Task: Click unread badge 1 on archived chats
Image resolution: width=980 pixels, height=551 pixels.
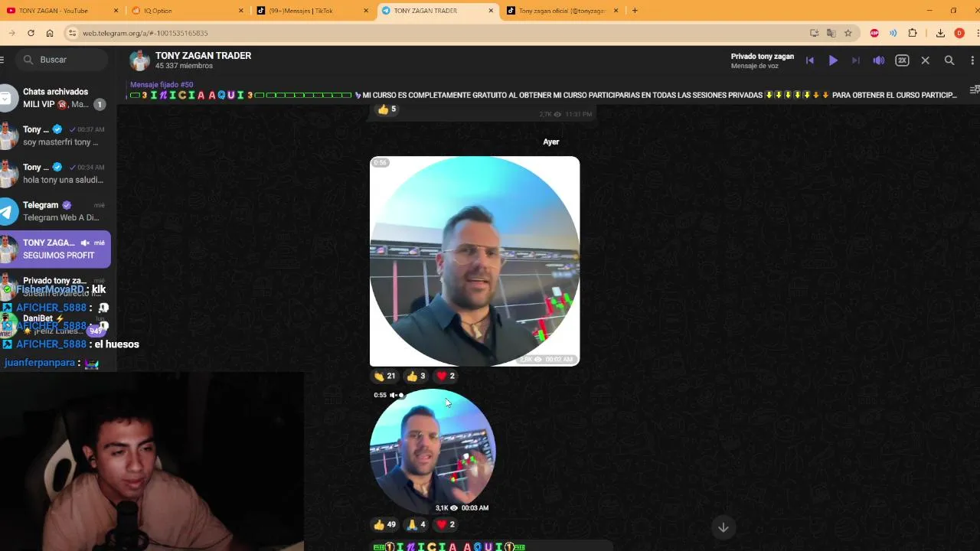Action: [x=100, y=104]
